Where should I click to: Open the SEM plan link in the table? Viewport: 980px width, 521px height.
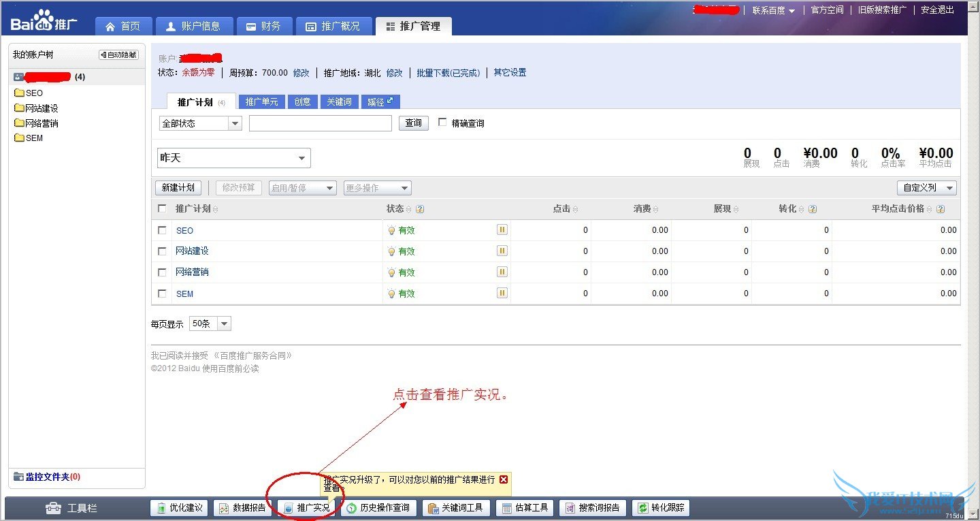(184, 294)
